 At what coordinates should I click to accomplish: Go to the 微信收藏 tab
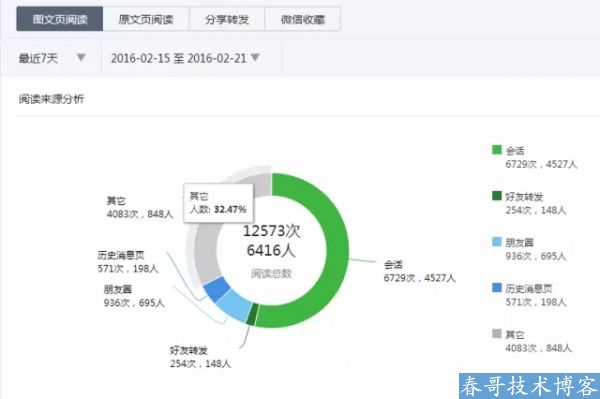pos(303,19)
